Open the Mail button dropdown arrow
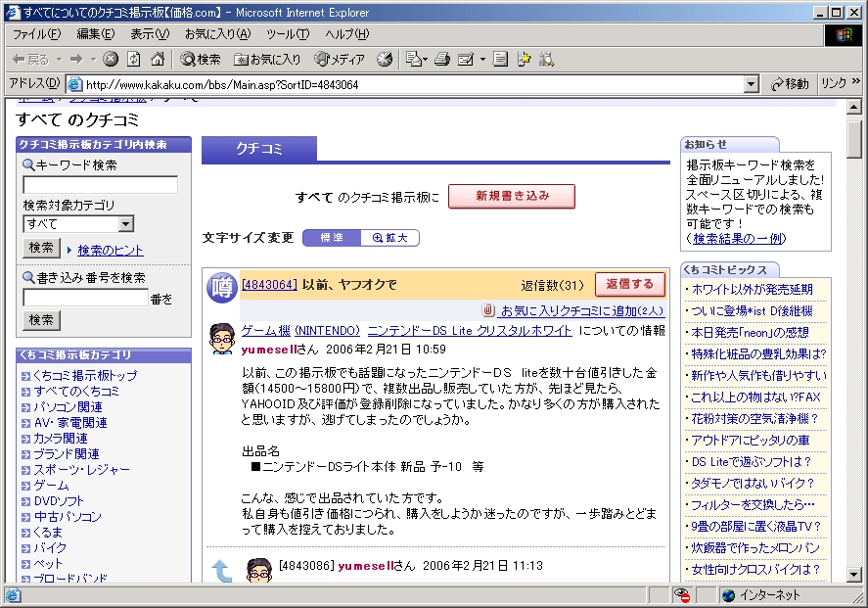The width and height of the screenshot is (868, 608). 425,60
